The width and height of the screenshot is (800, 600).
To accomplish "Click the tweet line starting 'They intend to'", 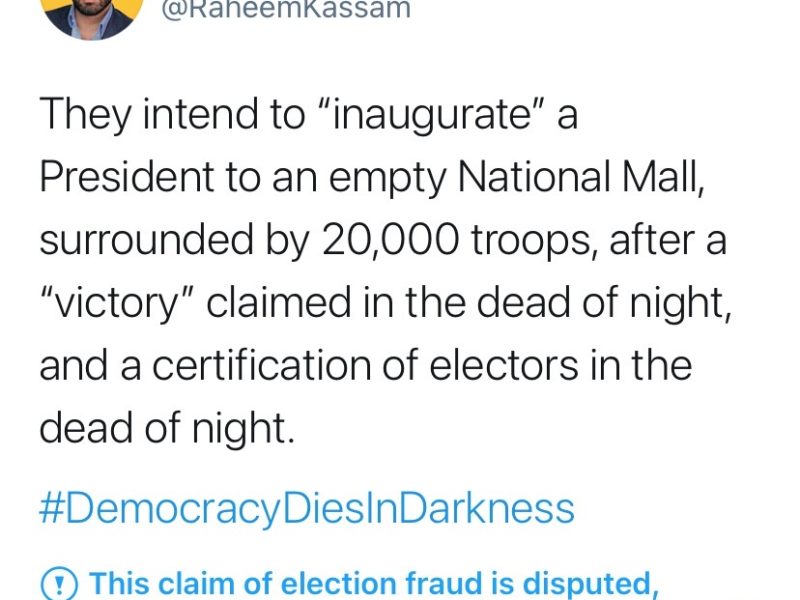I will [308, 116].
